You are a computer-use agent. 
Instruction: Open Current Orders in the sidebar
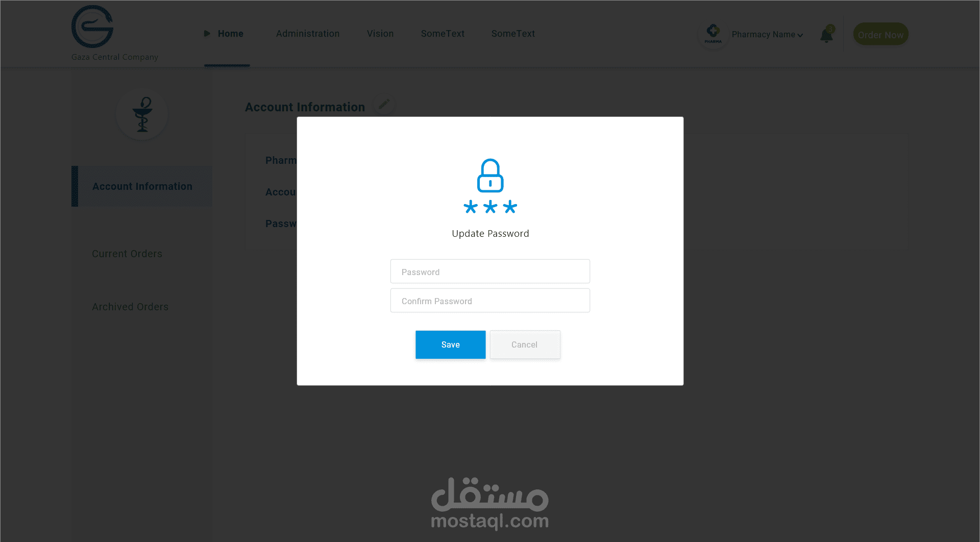(x=127, y=254)
